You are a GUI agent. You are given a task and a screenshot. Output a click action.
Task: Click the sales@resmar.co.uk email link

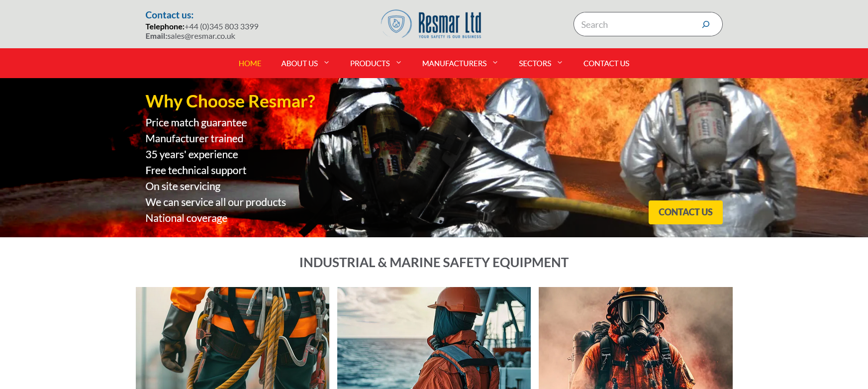[x=201, y=36]
